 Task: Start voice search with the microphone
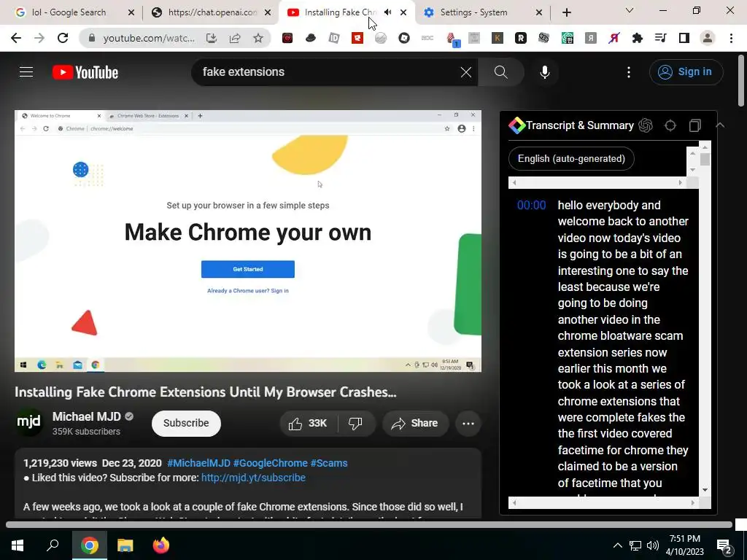545,72
